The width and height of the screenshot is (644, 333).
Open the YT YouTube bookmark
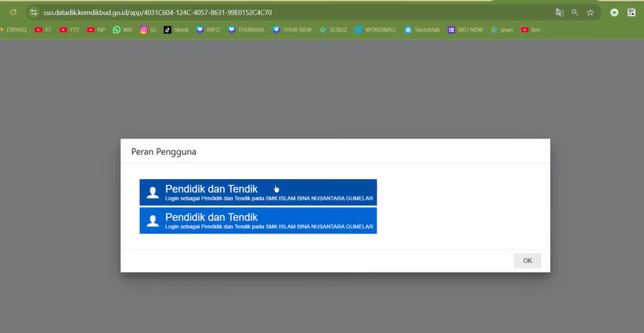[43, 29]
